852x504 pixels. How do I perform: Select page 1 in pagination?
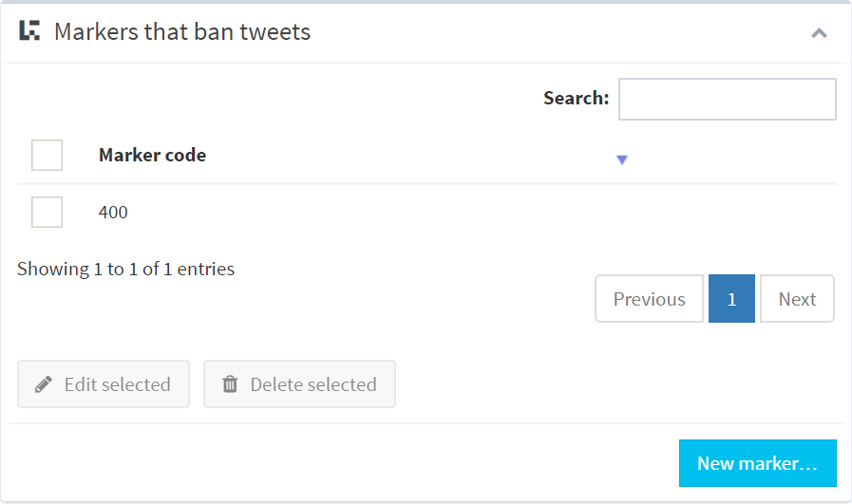pos(731,299)
